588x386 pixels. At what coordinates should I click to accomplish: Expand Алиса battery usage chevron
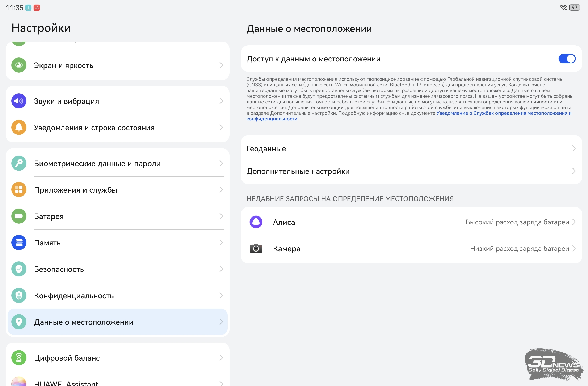574,222
